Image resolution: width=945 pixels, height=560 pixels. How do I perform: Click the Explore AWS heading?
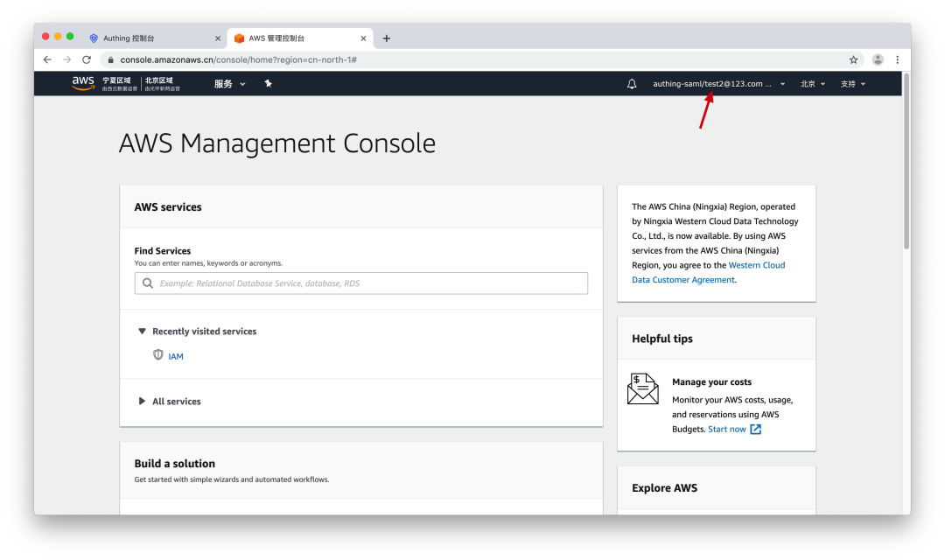(x=664, y=488)
